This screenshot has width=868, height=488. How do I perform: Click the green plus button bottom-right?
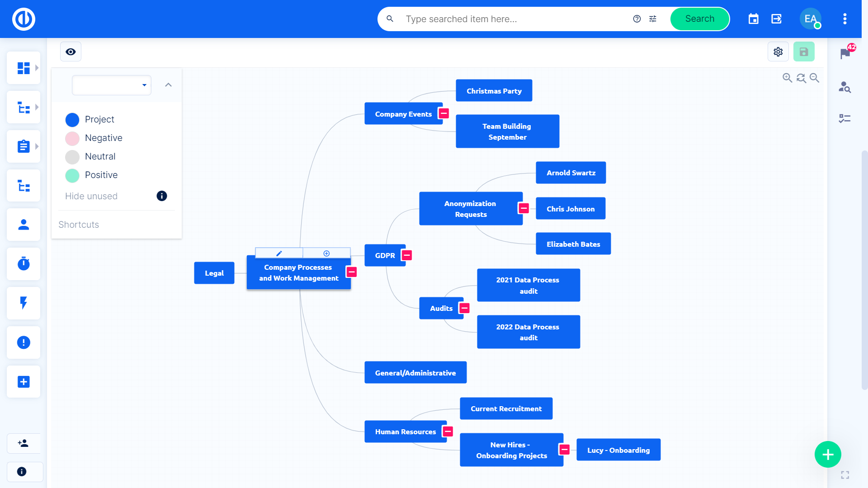tap(828, 454)
